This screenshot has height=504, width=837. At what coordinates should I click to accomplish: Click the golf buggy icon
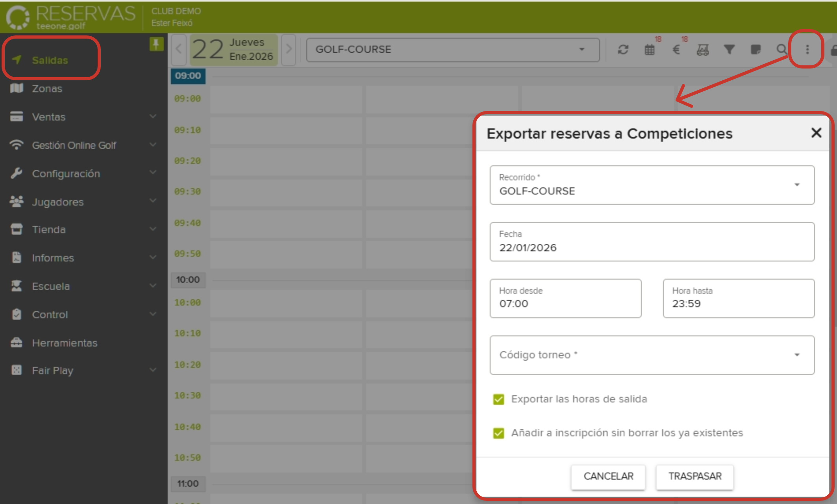(x=702, y=50)
